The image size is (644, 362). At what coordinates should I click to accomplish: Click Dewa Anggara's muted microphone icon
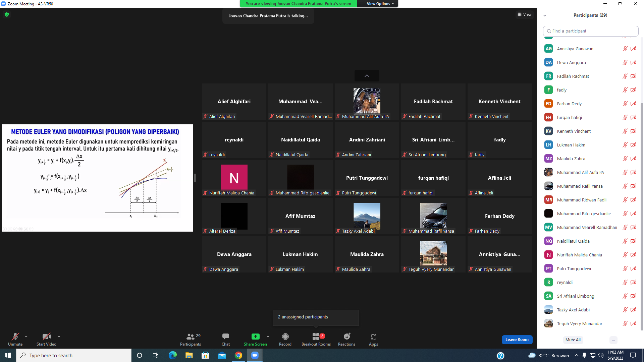(205, 269)
